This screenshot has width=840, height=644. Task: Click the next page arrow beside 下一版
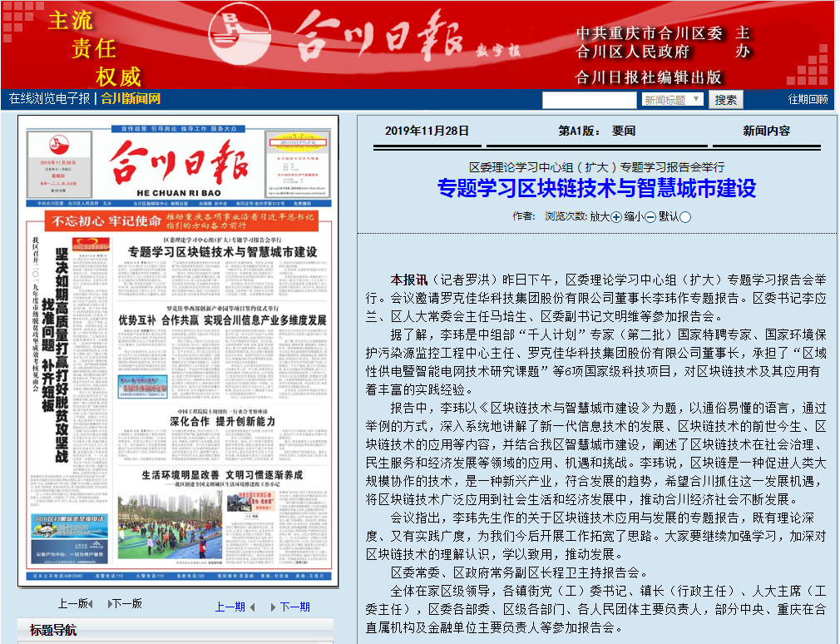[x=108, y=605]
